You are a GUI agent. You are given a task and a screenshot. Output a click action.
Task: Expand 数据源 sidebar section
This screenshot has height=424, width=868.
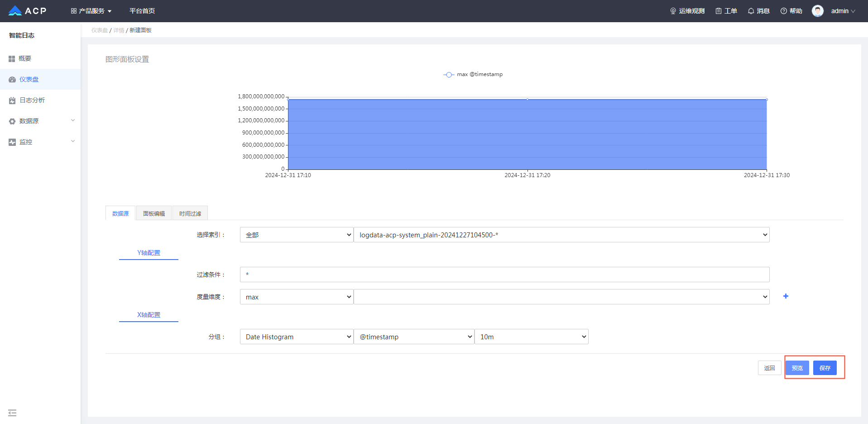click(40, 121)
